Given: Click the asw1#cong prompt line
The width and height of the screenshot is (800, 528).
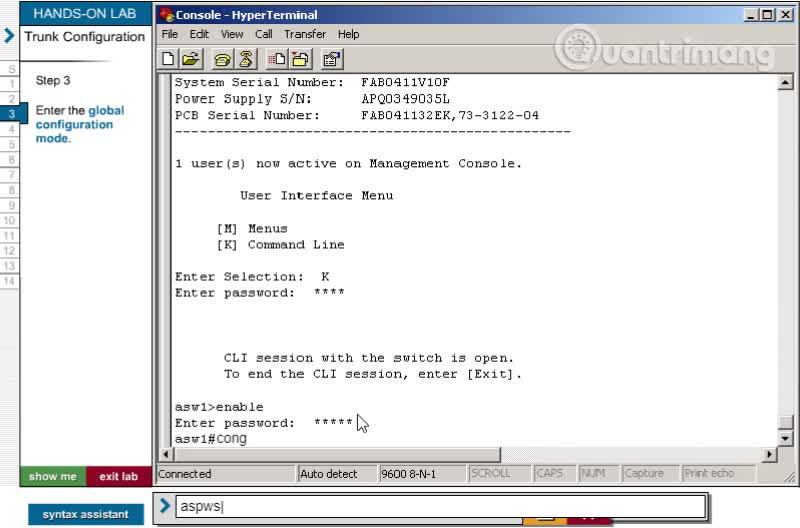Looking at the screenshot, I should [x=211, y=439].
